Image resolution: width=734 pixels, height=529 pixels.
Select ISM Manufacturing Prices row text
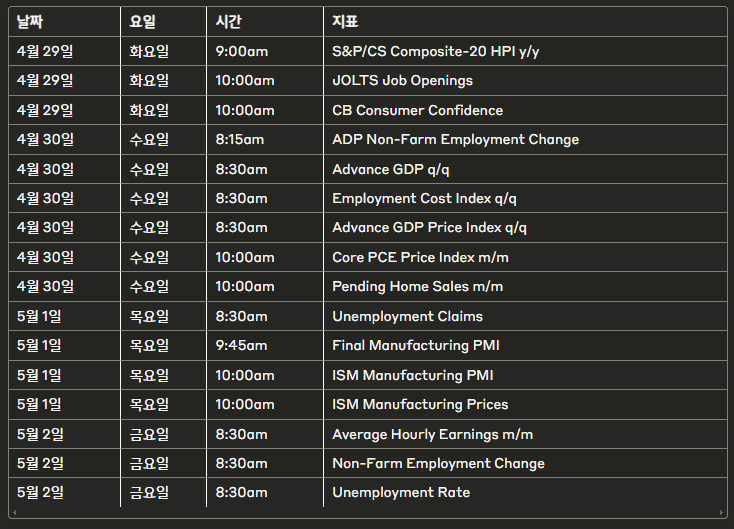420,404
